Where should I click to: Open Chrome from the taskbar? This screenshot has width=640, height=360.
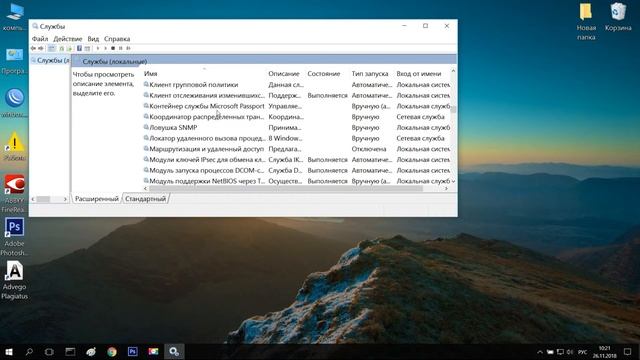click(x=112, y=351)
